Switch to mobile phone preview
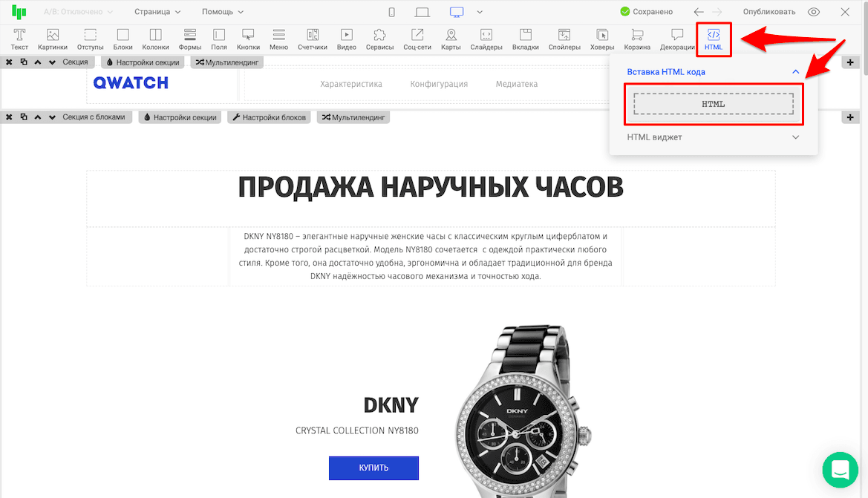The width and height of the screenshot is (868, 498). point(392,12)
